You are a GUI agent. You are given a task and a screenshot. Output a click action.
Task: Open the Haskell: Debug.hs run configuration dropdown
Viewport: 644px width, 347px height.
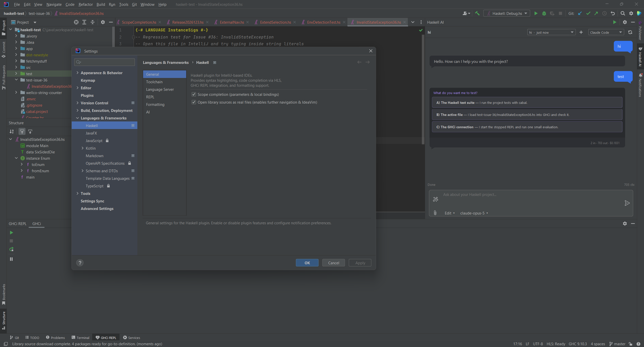click(x=507, y=13)
